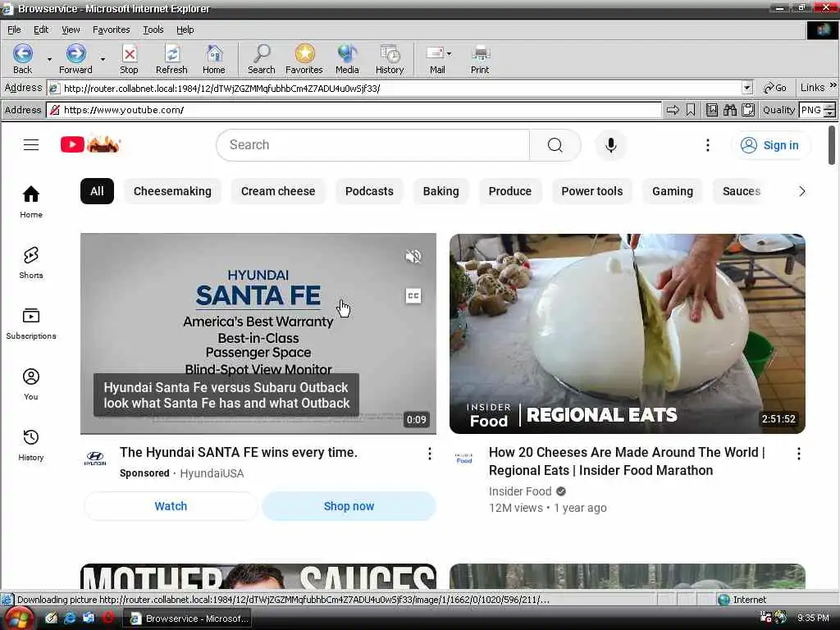This screenshot has height=630, width=840.
Task: Open the Favorites menu in menu bar
Action: pyautogui.click(x=111, y=30)
